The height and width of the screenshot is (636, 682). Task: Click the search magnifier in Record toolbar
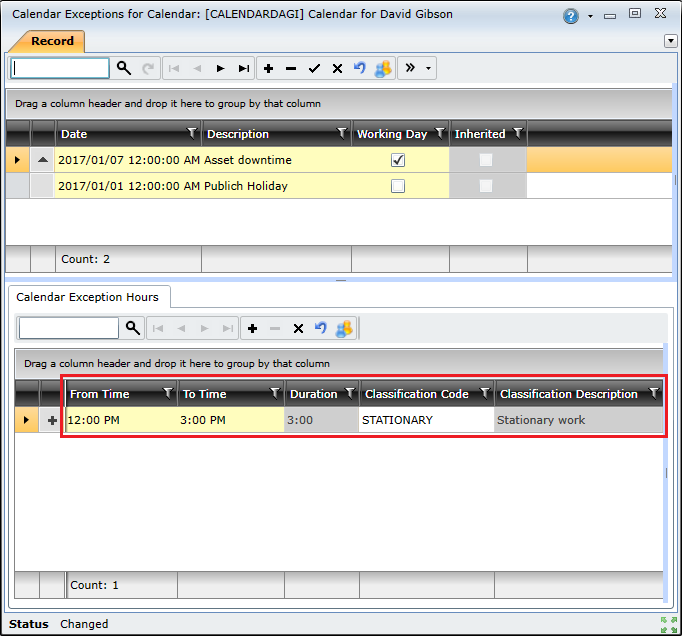(x=124, y=68)
